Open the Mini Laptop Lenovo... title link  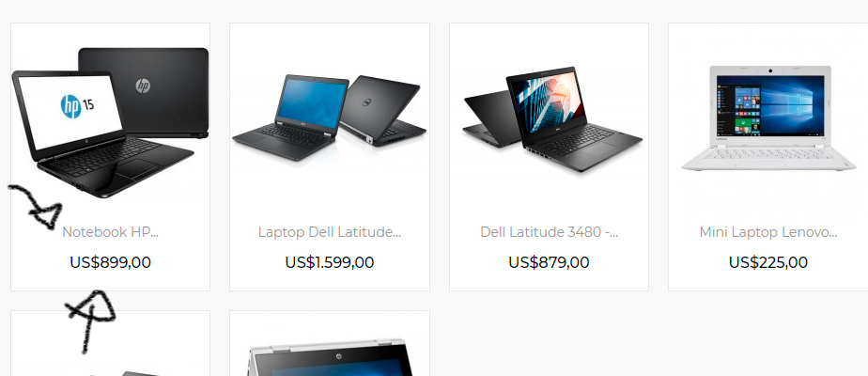click(x=767, y=232)
